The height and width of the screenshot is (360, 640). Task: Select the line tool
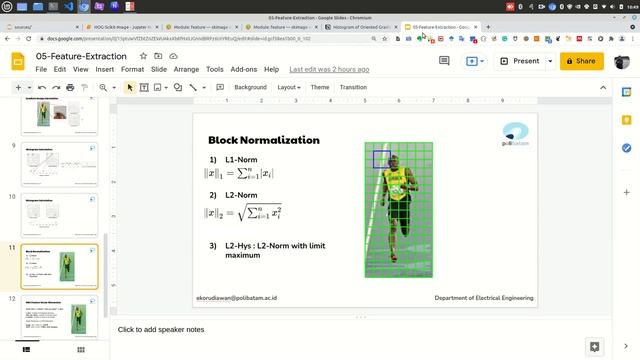[x=193, y=87]
